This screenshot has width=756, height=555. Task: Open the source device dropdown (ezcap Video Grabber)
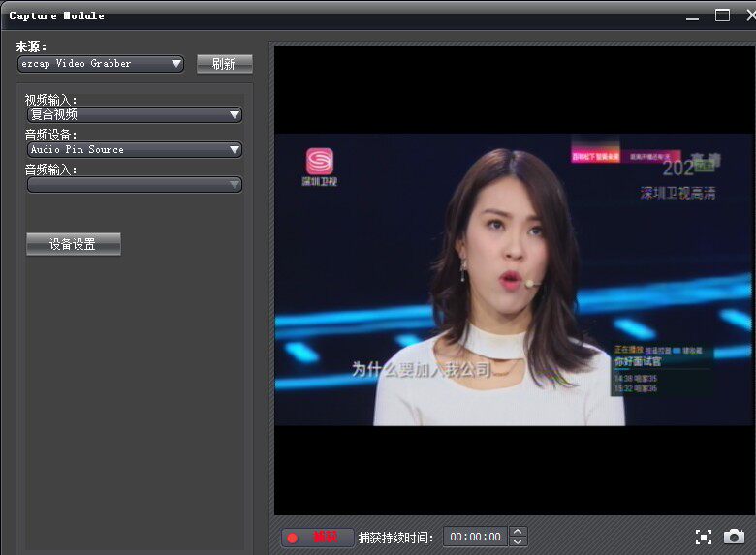pyautogui.click(x=101, y=64)
